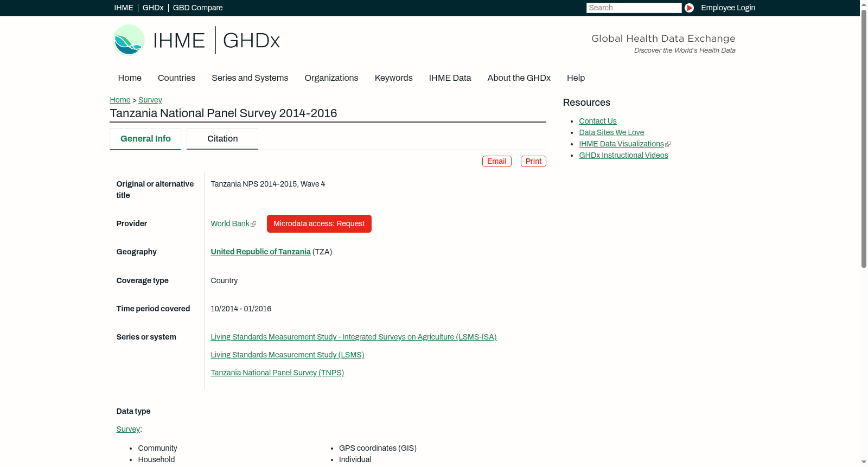This screenshot has height=467, width=868.
Task: Click Microdata access: Request button
Action: coord(319,223)
